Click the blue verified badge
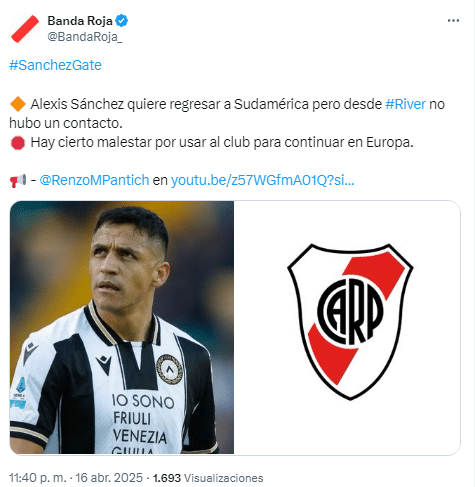Screen dimensions: 475x487 pyautogui.click(x=122, y=21)
